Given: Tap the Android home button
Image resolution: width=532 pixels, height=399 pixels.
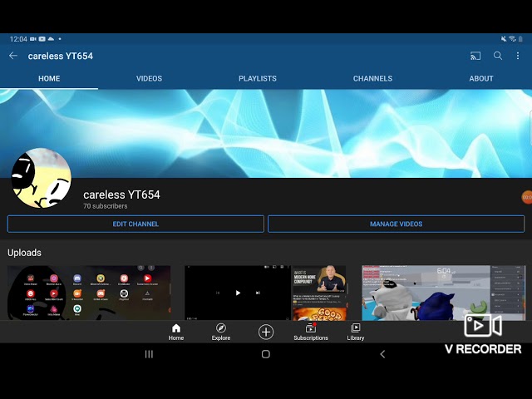Looking at the screenshot, I should 266,354.
